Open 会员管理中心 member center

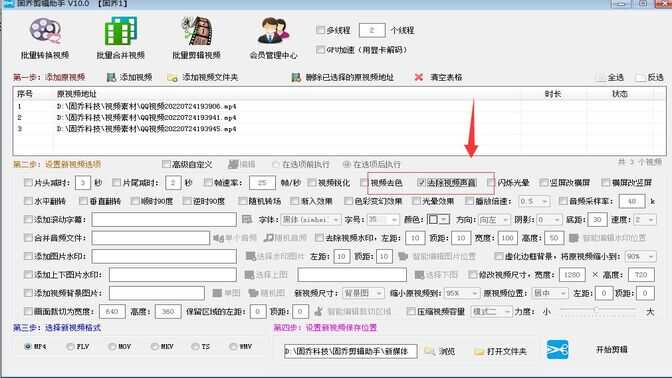[x=273, y=38]
